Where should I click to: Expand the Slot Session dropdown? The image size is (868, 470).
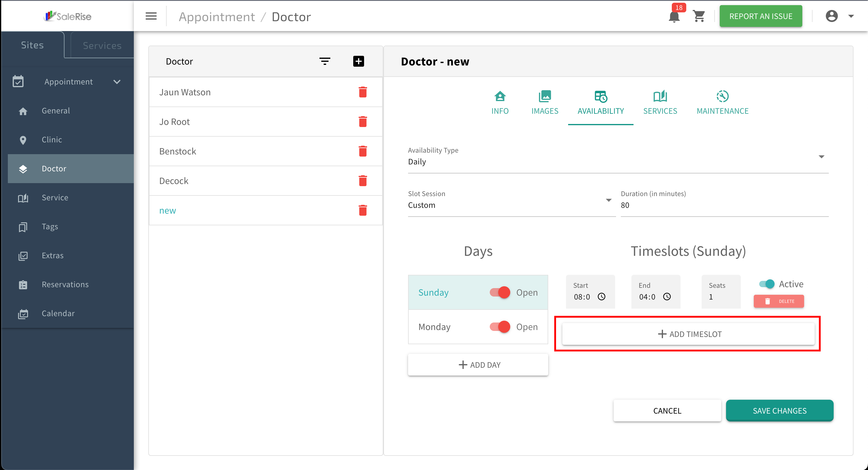pos(609,200)
